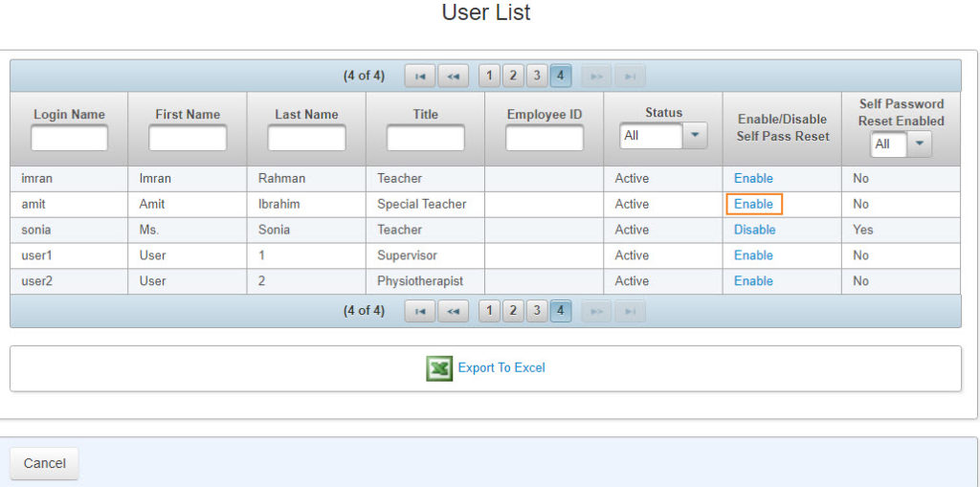Click the Status column header label
Viewport: 980px width, 487px height.
[x=664, y=113]
